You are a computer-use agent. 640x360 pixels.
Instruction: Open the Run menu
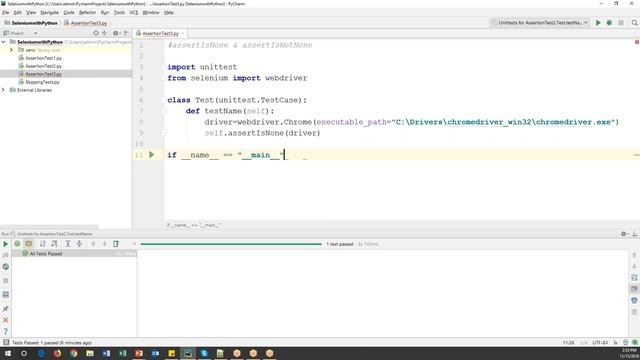click(x=104, y=13)
